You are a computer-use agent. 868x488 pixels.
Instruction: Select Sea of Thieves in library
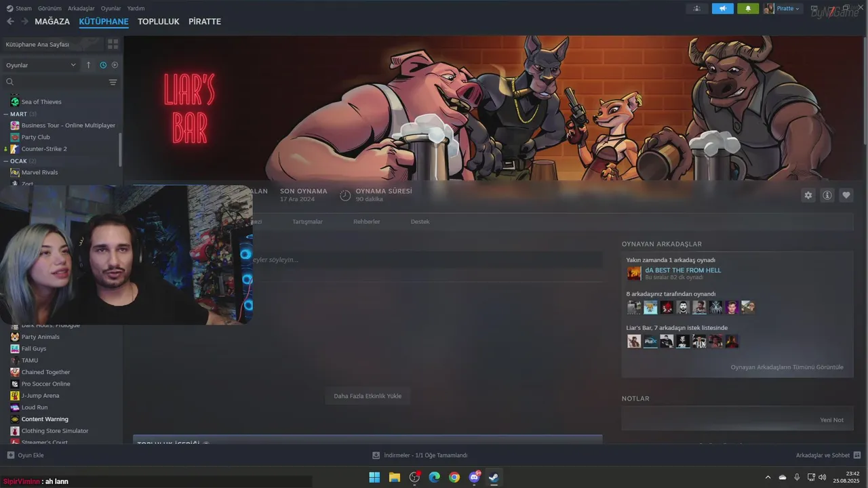pos(41,102)
